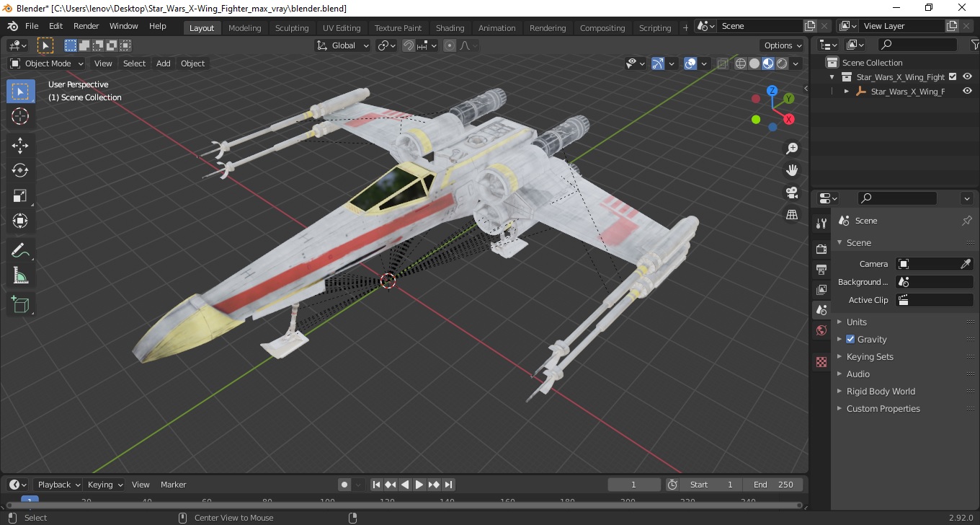Switch to the Modeling workspace tab
Screen dimensions: 980x525
pos(244,28)
